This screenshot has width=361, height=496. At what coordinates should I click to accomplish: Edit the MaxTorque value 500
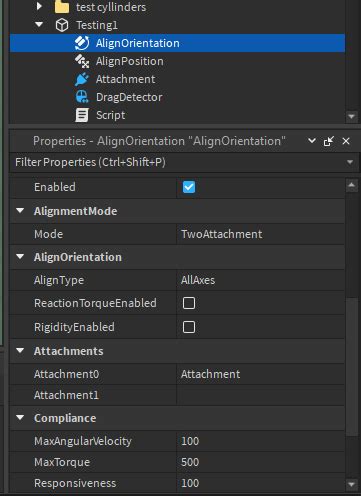tap(261, 462)
